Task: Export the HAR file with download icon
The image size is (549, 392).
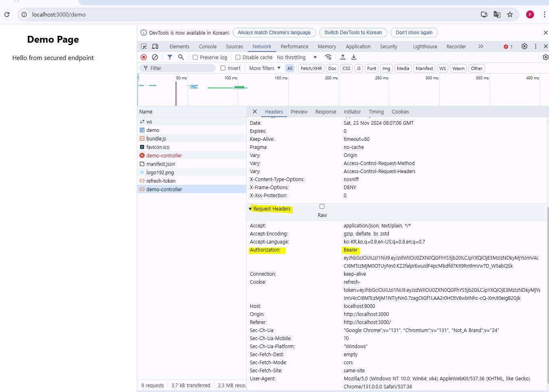Action: (x=354, y=57)
